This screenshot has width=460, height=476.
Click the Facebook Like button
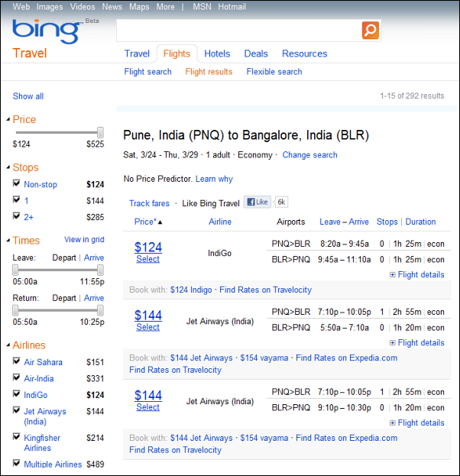coord(258,202)
